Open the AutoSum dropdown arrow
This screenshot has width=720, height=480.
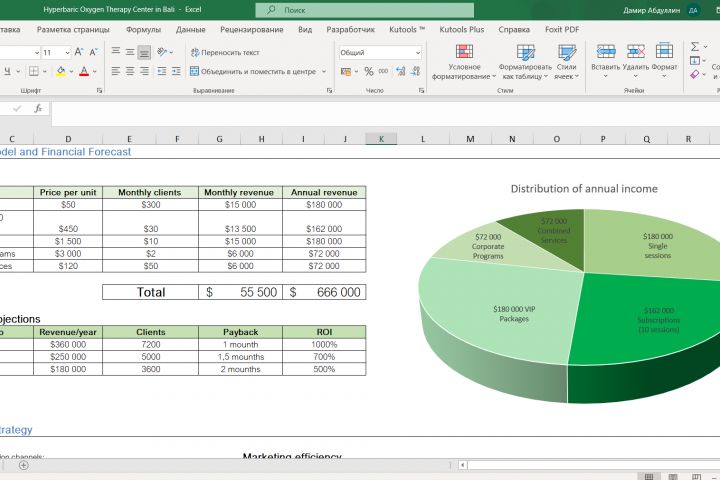705,47
